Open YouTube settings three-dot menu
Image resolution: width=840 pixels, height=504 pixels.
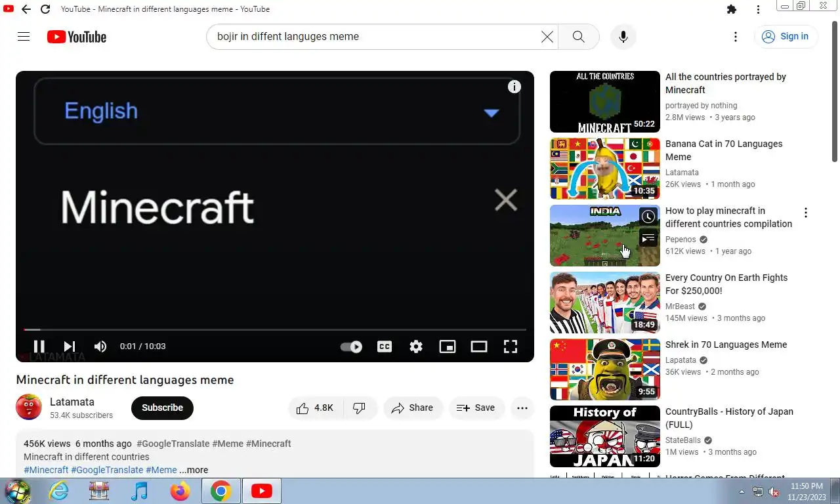point(736,37)
